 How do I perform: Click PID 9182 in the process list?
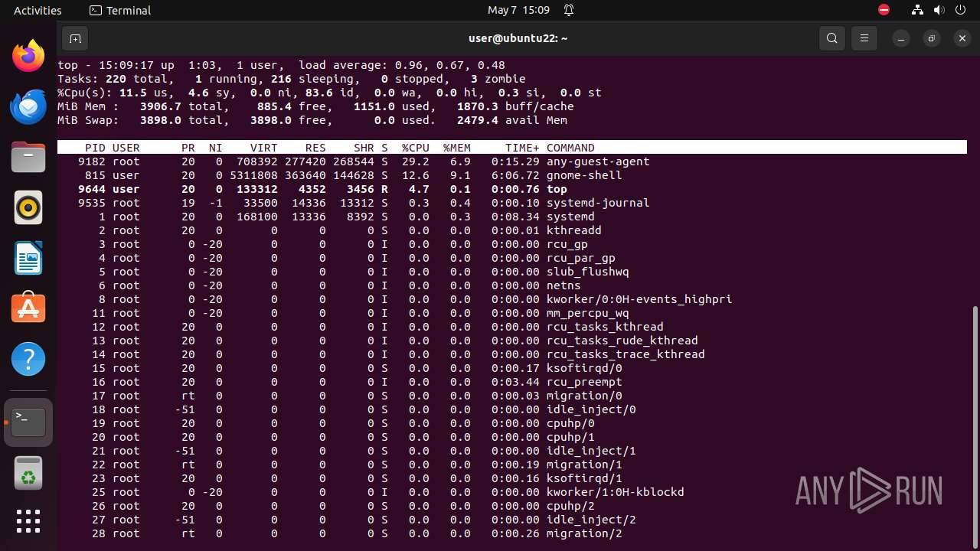coord(92,161)
